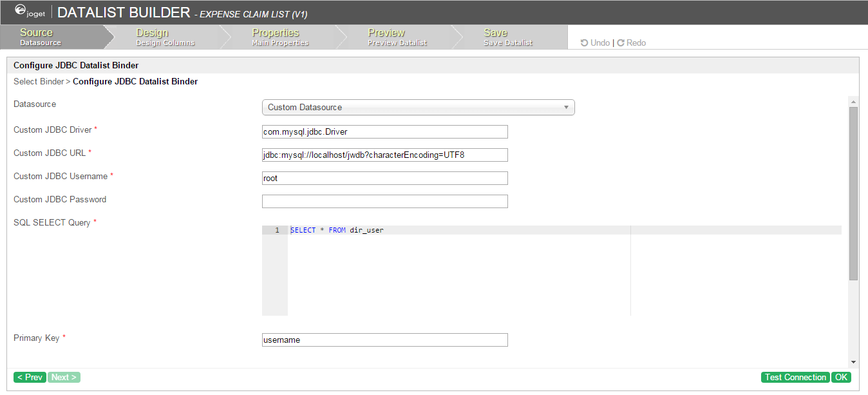Click the Select Binder breadcrumb link
The width and height of the screenshot is (868, 395).
[39, 82]
